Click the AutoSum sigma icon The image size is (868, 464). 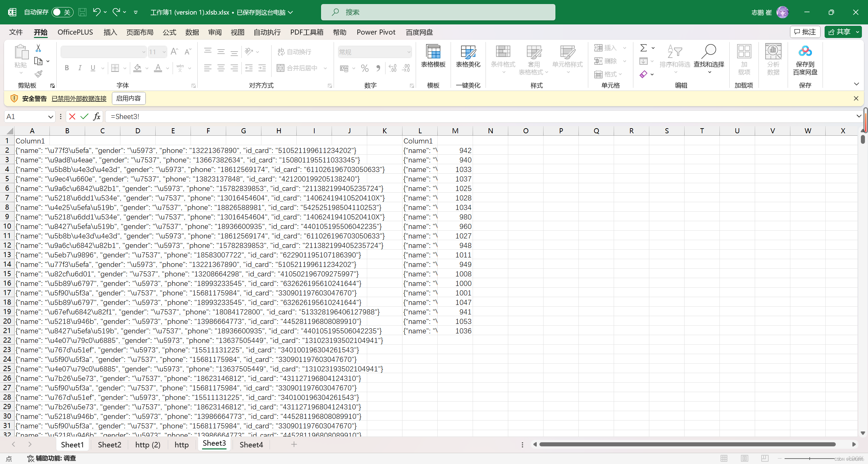coord(643,48)
